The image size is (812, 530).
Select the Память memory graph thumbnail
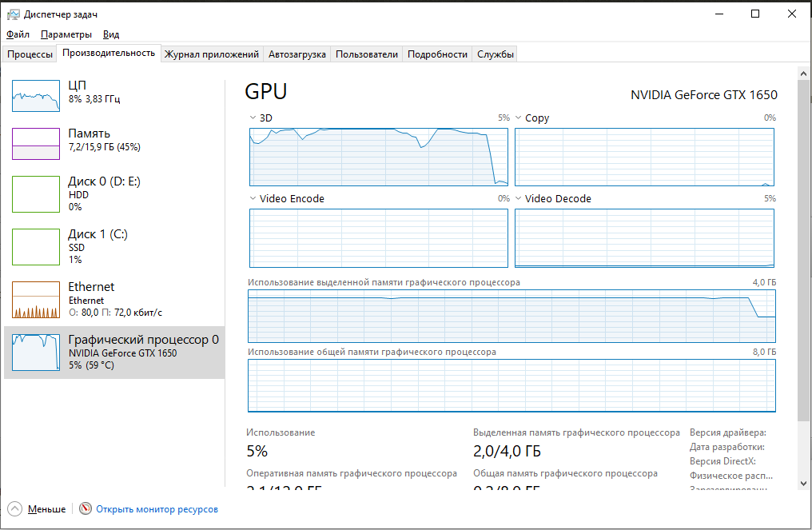click(36, 144)
